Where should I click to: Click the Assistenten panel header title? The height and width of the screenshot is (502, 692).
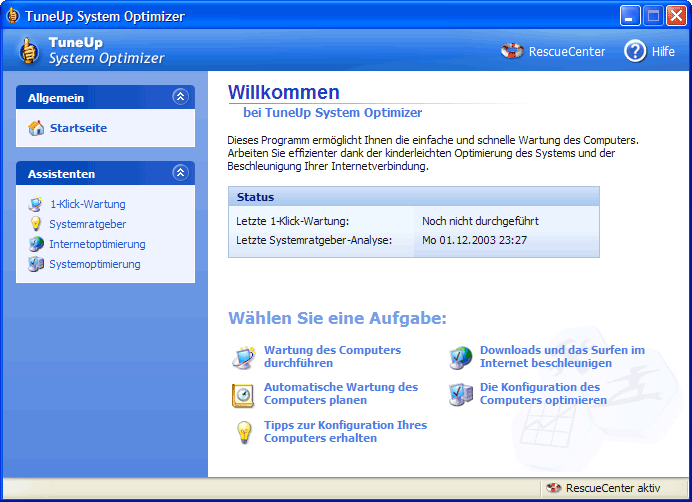(61, 174)
